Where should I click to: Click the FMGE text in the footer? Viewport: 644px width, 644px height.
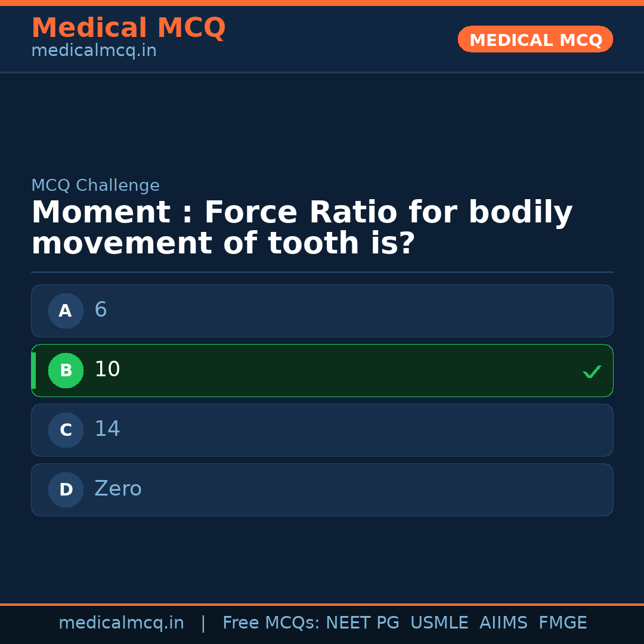[562, 623]
